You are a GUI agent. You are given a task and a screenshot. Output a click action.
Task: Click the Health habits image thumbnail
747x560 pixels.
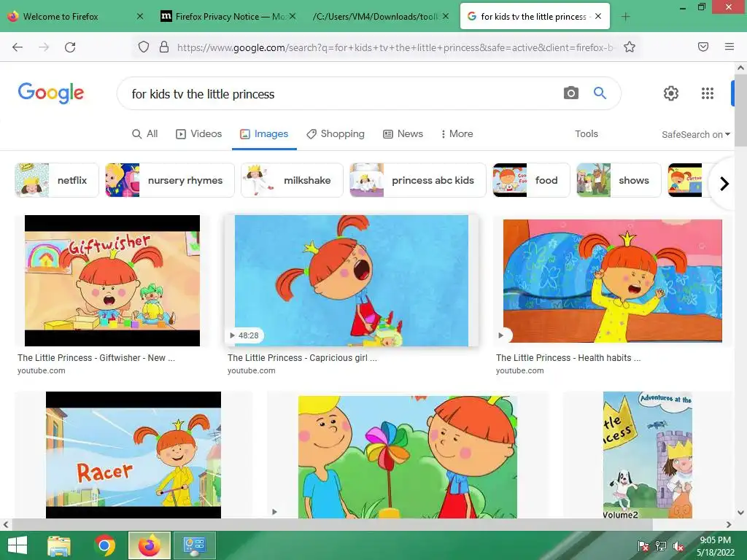pyautogui.click(x=613, y=281)
